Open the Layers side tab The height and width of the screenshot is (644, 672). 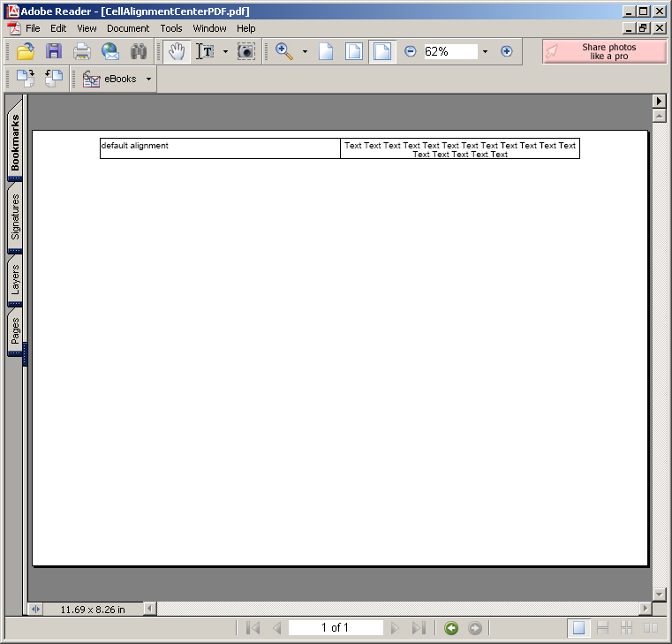click(x=15, y=279)
